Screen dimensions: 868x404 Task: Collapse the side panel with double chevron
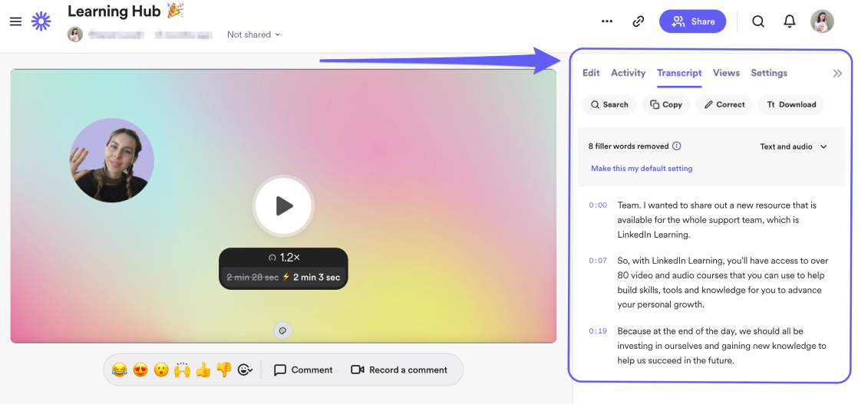(x=837, y=74)
